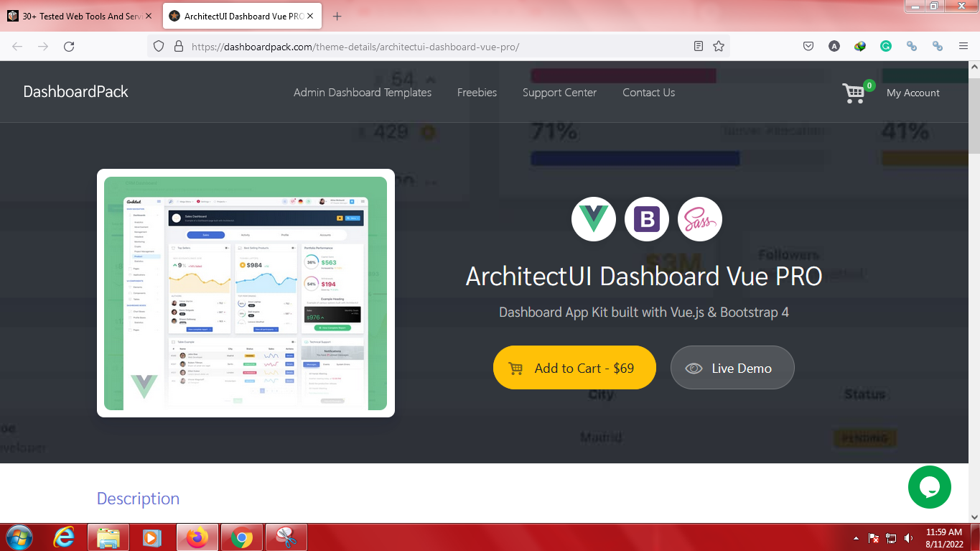Viewport: 980px width, 551px height.
Task: Open Action Center flag icon
Action: point(874,537)
